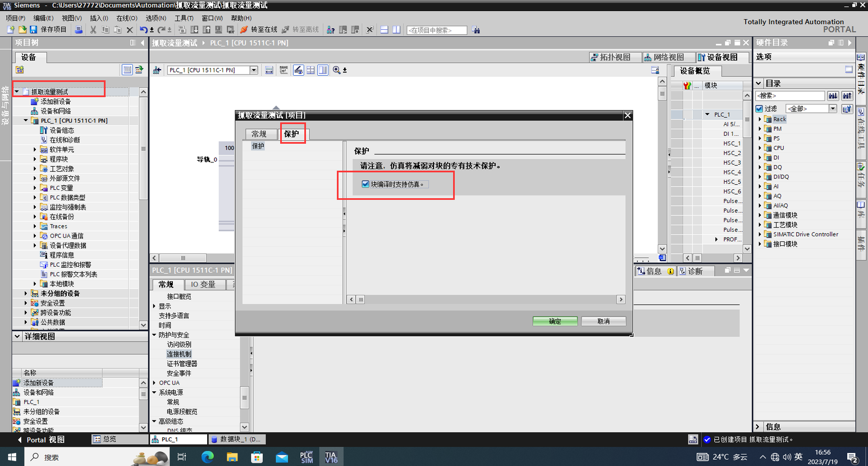868x466 pixels.
Task: Click the new project toolbar icon
Action: pyautogui.click(x=11, y=29)
